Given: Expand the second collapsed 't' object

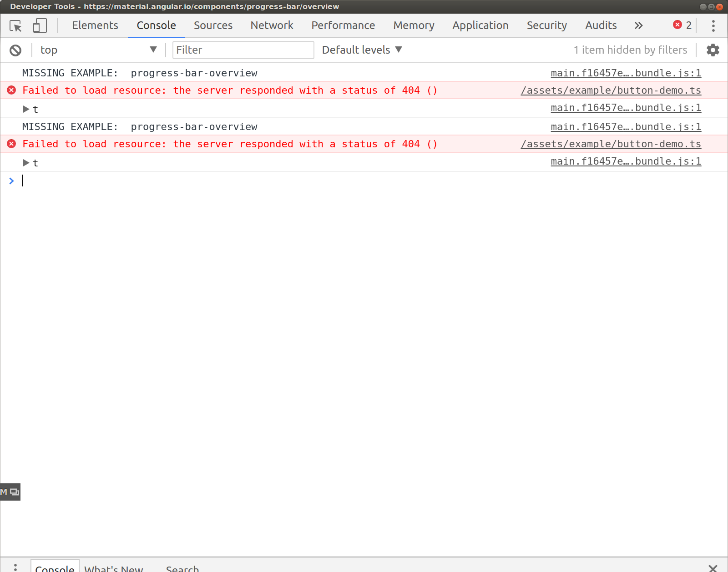Looking at the screenshot, I should tap(26, 163).
